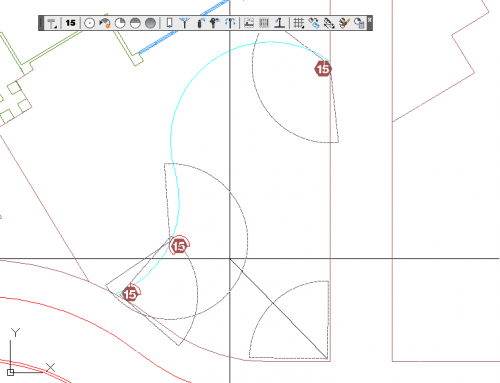500x383 pixels.
Task: Open the sprinkler head type flyout
Action: click(52, 23)
